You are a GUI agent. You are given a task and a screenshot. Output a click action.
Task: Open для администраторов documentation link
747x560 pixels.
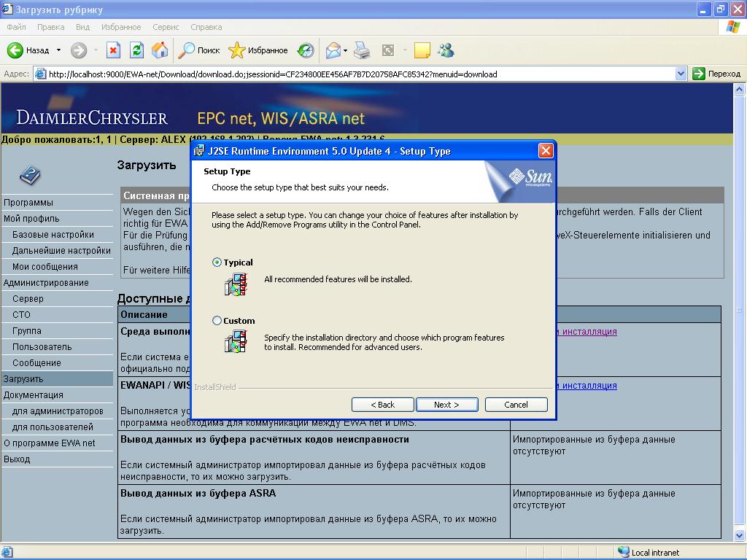tap(58, 411)
